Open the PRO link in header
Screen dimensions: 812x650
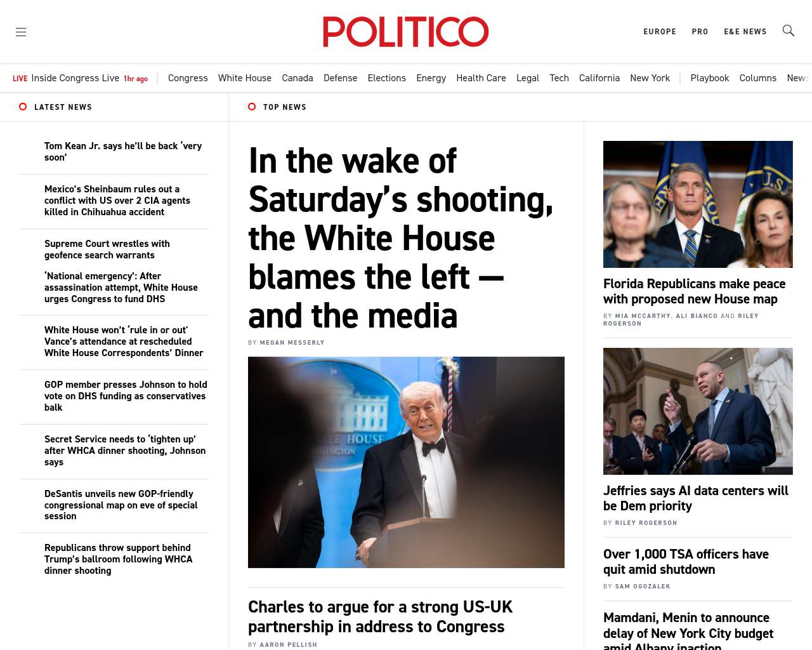pos(700,32)
